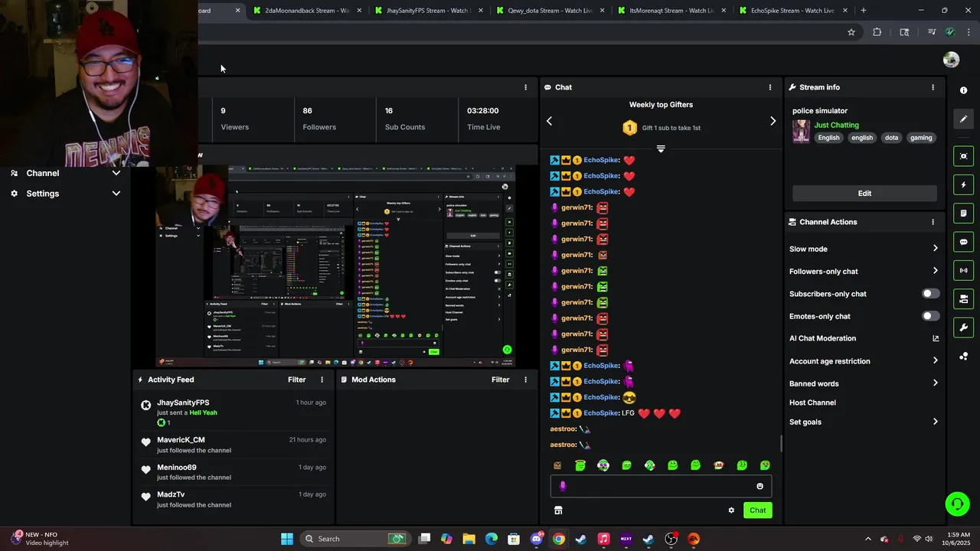
Task: Open the green headset support button
Action: 957,504
